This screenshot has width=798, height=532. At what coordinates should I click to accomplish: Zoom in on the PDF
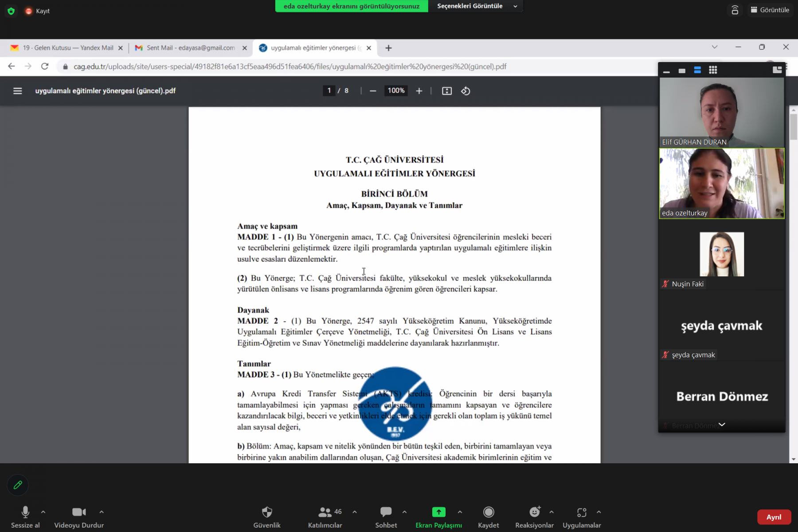pyautogui.click(x=419, y=91)
